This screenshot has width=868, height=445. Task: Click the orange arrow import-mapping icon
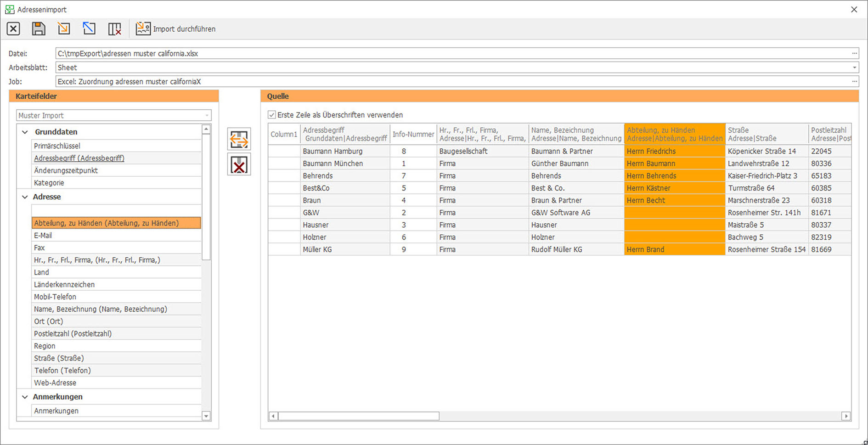click(64, 29)
